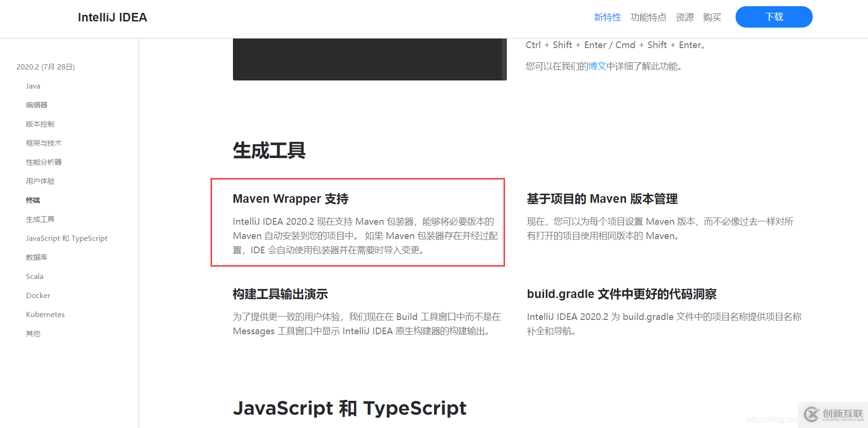Navigate to JavaScript 和 TypeScript sidebar item
The width and height of the screenshot is (868, 428).
coord(67,239)
